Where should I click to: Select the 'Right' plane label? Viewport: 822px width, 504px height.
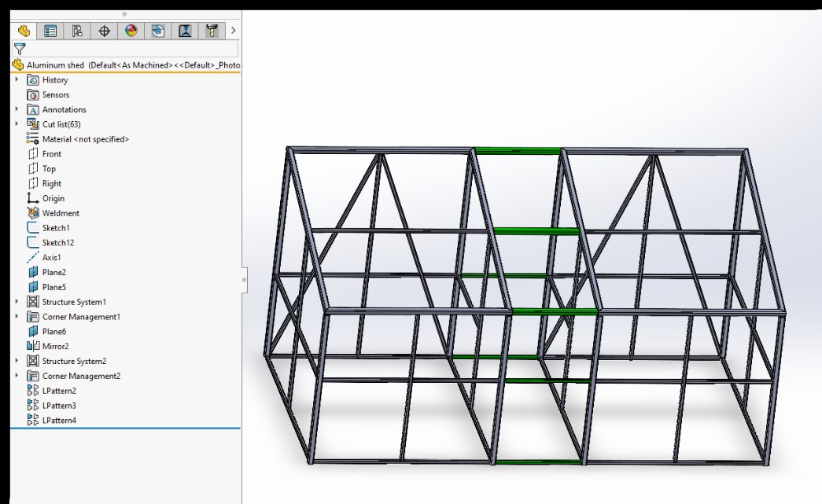tap(52, 183)
